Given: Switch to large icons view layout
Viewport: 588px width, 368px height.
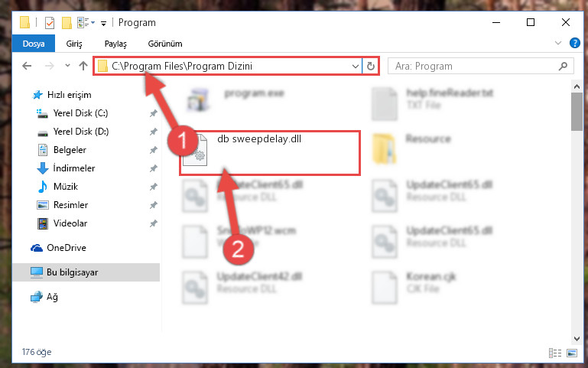Looking at the screenshot, I should click(572, 353).
